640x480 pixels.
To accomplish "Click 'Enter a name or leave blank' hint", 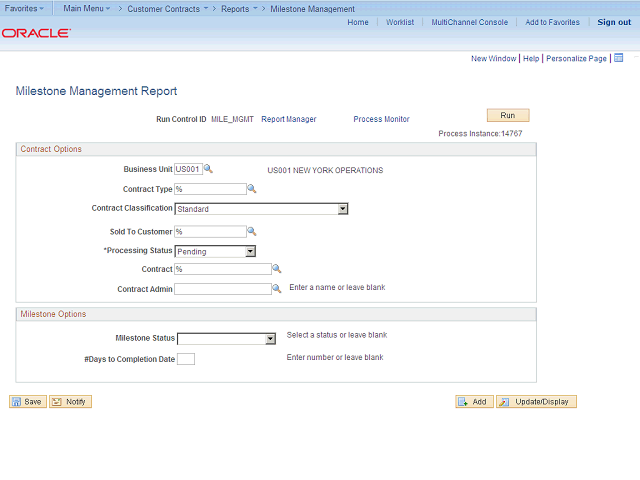I will [x=337, y=287].
